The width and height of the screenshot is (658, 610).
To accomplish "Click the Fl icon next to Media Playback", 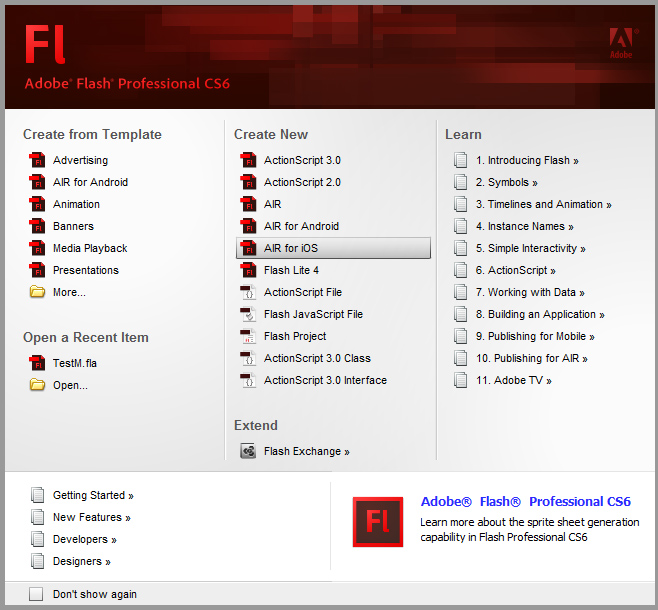I will pos(37,248).
